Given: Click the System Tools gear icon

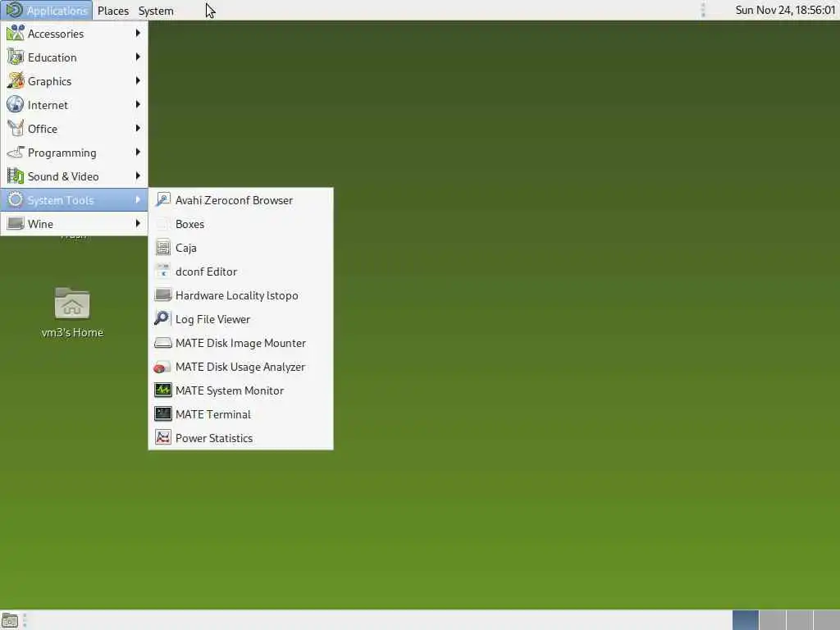Looking at the screenshot, I should pyautogui.click(x=15, y=200).
